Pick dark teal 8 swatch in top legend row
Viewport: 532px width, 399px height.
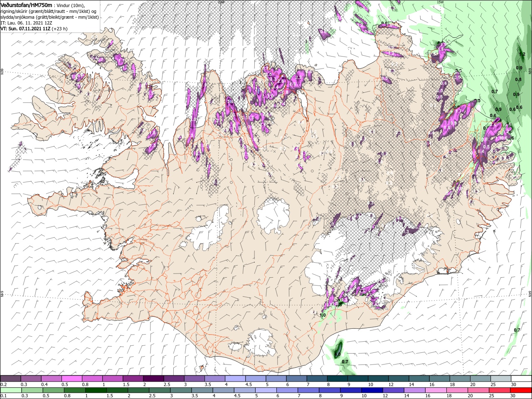(337, 379)
